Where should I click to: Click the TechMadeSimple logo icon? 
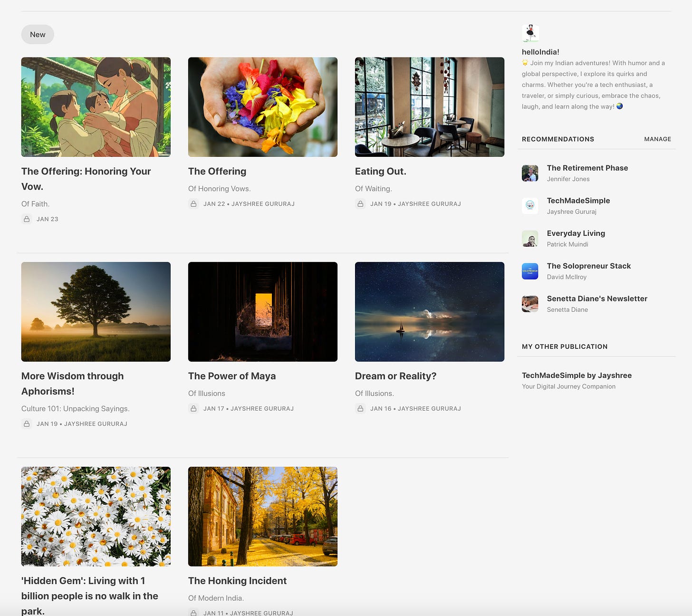pos(530,206)
